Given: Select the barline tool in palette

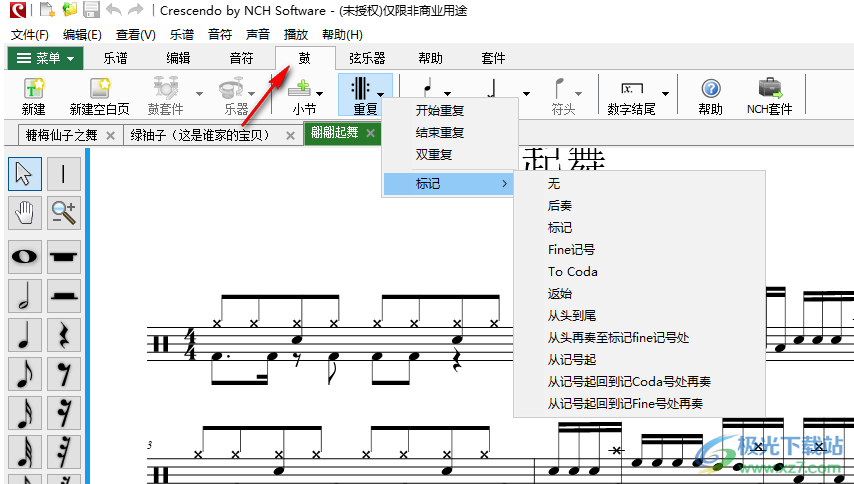Looking at the screenshot, I should point(64,174).
